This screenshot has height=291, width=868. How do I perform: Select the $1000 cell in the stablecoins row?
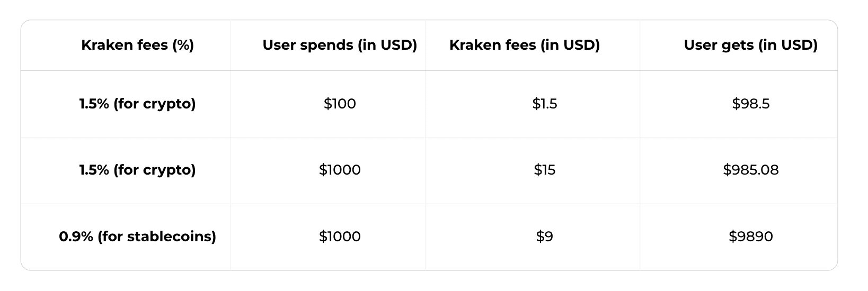click(x=340, y=237)
